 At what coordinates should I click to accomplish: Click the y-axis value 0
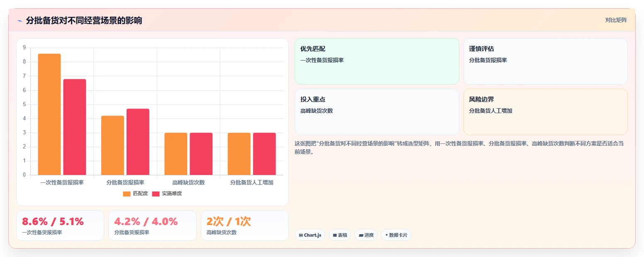[24, 175]
